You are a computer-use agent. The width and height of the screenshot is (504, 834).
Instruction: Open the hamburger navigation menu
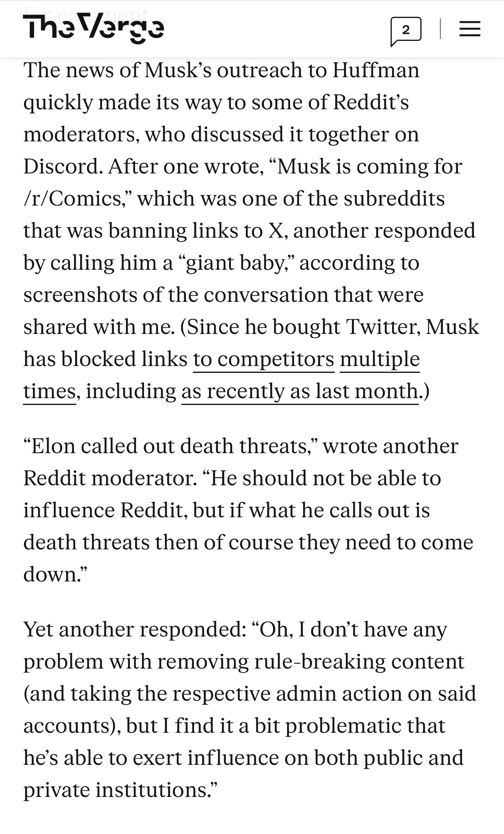tap(470, 29)
